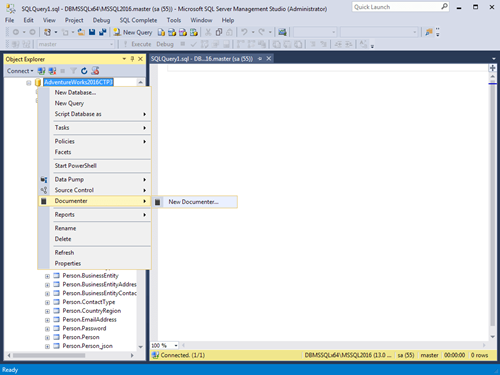Image resolution: width=500 pixels, height=375 pixels.
Task: Click the Filter funnel icon in Object Explorer
Action: click(73, 71)
